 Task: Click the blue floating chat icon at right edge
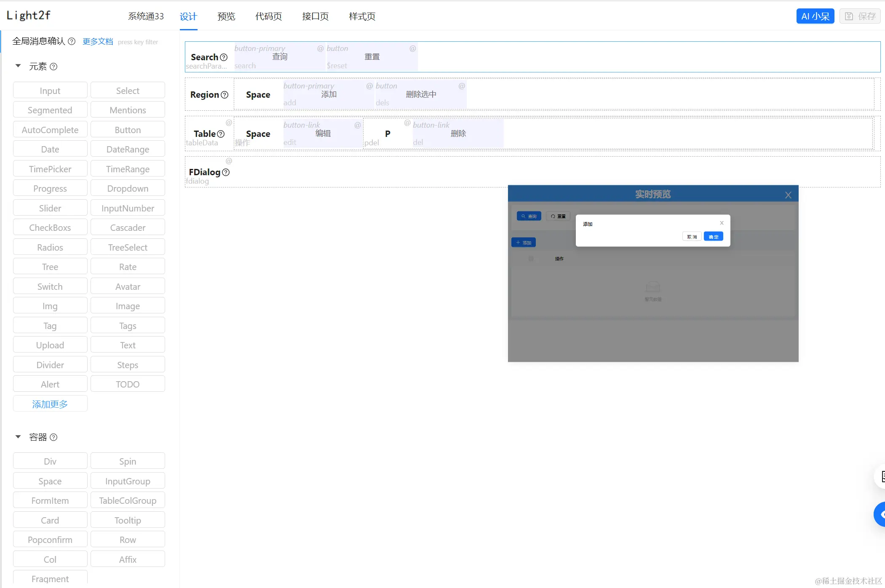(x=880, y=514)
